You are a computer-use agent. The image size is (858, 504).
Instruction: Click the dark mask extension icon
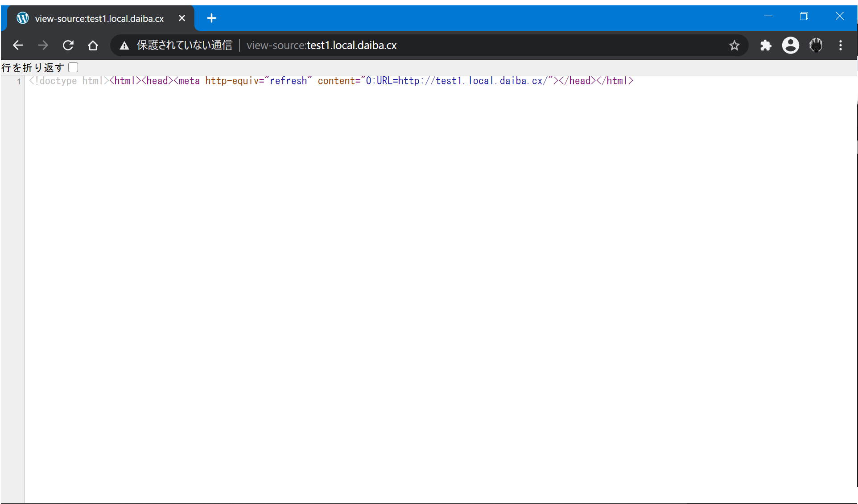(x=816, y=45)
